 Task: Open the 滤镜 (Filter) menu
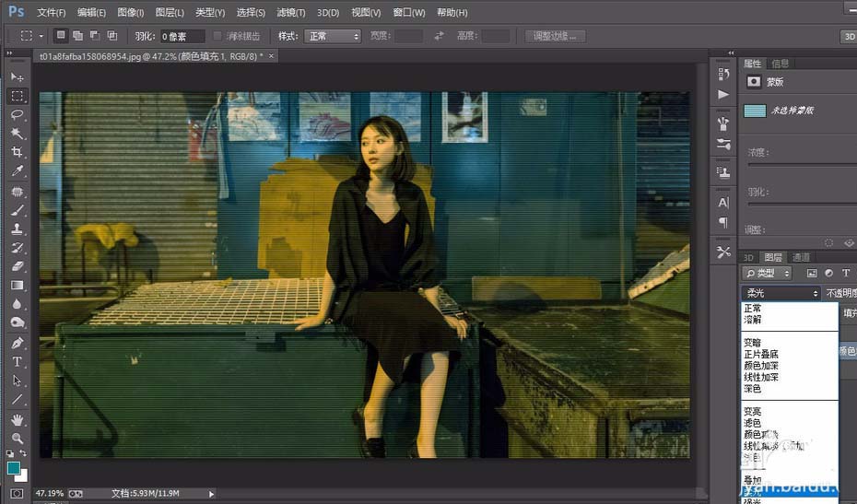[x=291, y=13]
